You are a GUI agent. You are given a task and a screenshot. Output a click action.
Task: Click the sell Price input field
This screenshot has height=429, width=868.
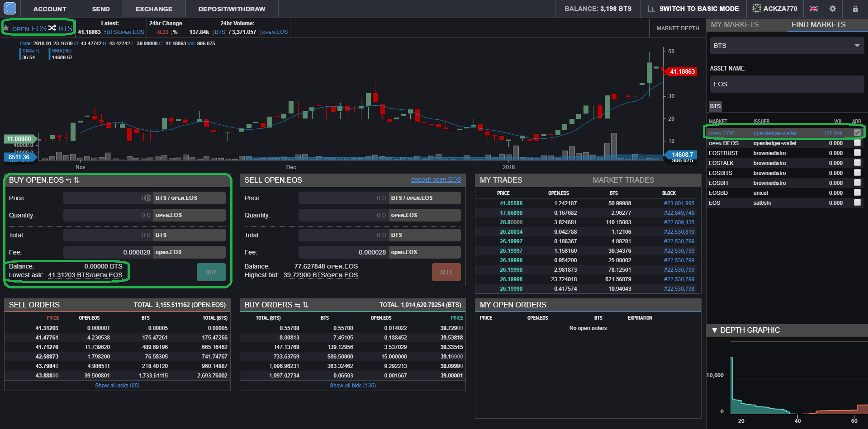pyautogui.click(x=343, y=198)
